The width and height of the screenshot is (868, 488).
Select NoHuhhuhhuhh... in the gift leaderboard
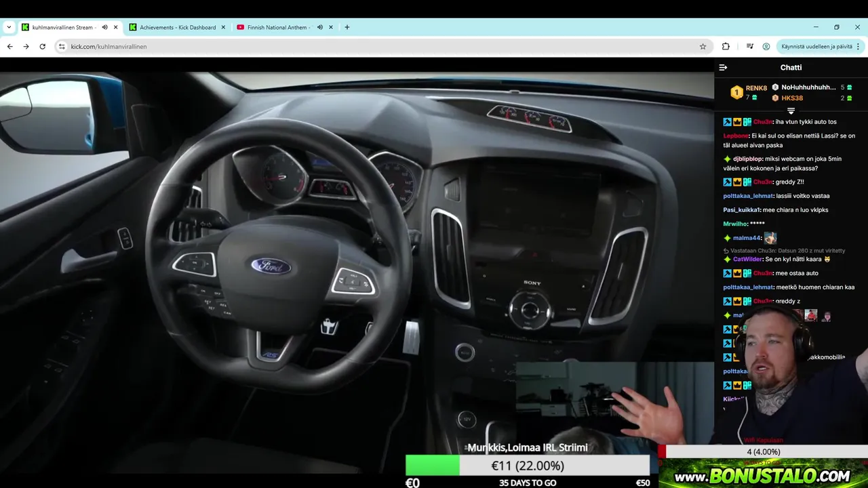(x=808, y=87)
